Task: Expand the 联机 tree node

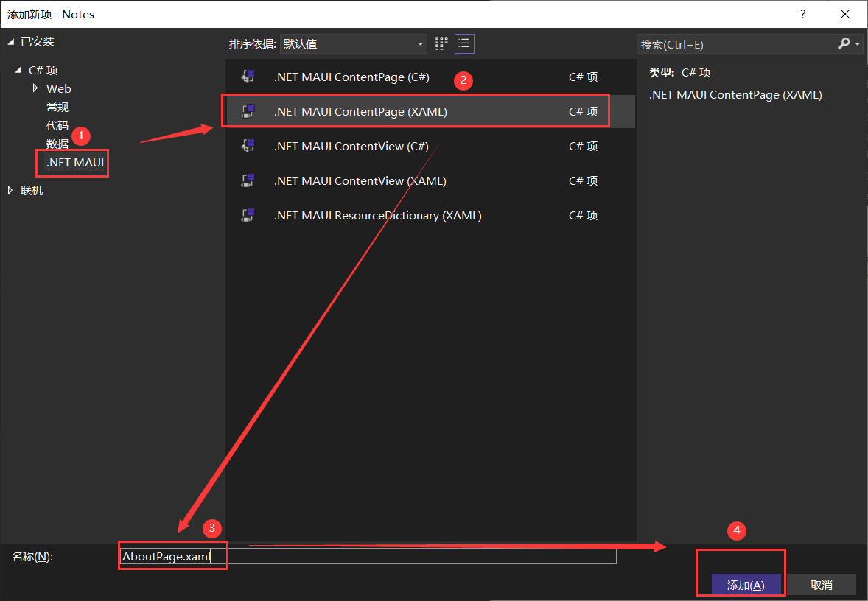Action: (x=10, y=190)
